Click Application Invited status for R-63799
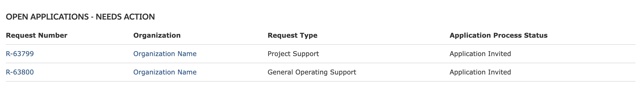Screen dimensions: 644x91 (480, 54)
